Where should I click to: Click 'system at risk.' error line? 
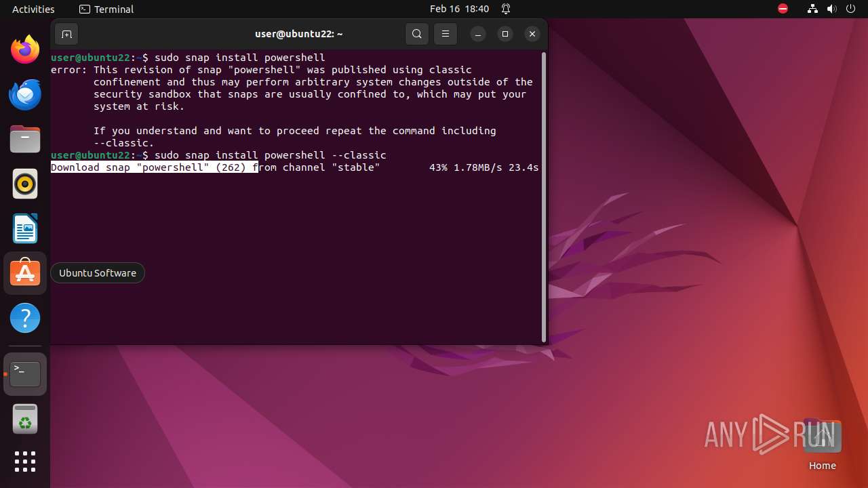pos(139,106)
